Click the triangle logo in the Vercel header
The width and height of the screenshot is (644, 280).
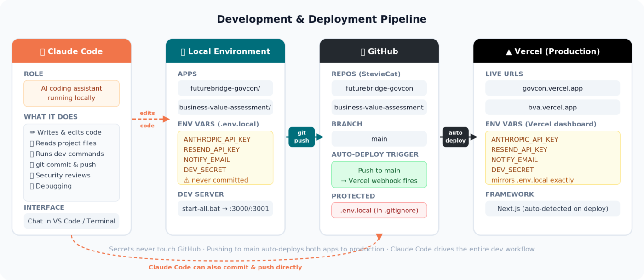[x=508, y=51]
